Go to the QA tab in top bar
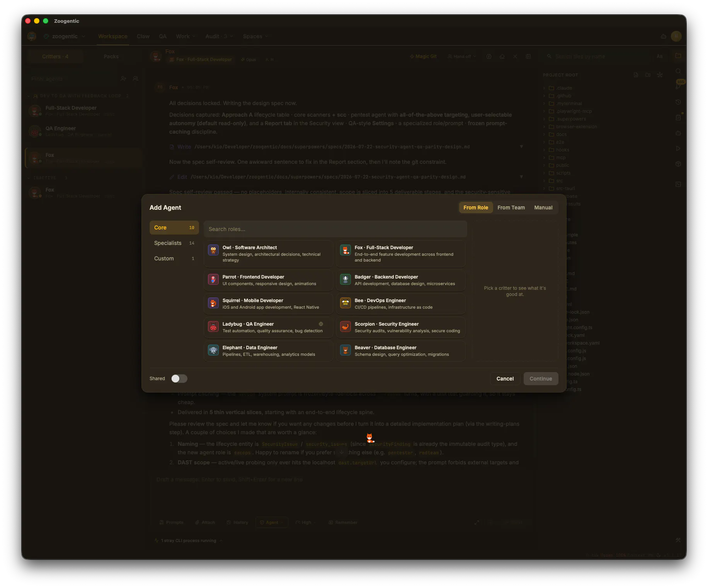The image size is (708, 588). tap(163, 36)
